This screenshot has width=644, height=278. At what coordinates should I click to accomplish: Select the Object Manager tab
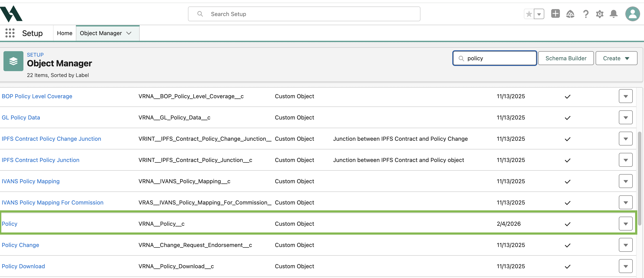coord(101,33)
